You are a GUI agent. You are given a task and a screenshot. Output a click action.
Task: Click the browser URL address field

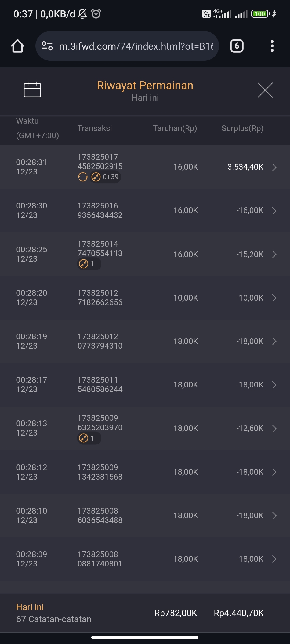[136, 46]
